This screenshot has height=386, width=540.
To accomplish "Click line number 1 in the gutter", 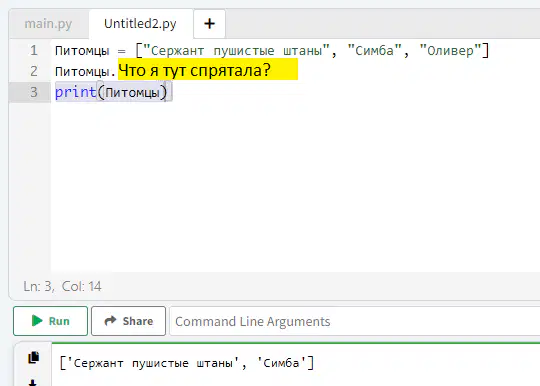I will pos(33,51).
